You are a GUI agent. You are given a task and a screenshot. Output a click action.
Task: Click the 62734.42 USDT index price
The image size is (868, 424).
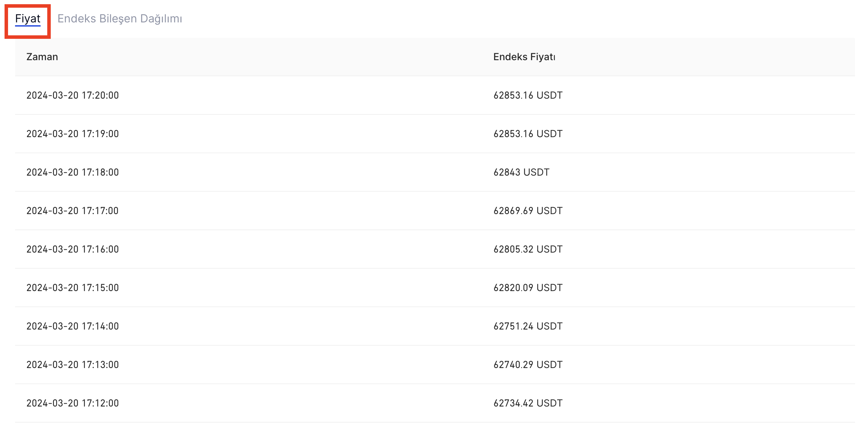528,403
